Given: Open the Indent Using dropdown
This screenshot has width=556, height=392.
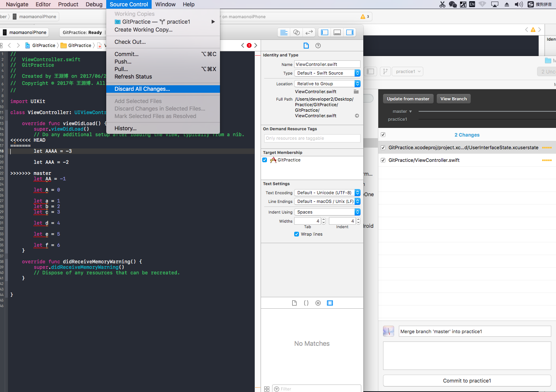Looking at the screenshot, I should pyautogui.click(x=327, y=212).
